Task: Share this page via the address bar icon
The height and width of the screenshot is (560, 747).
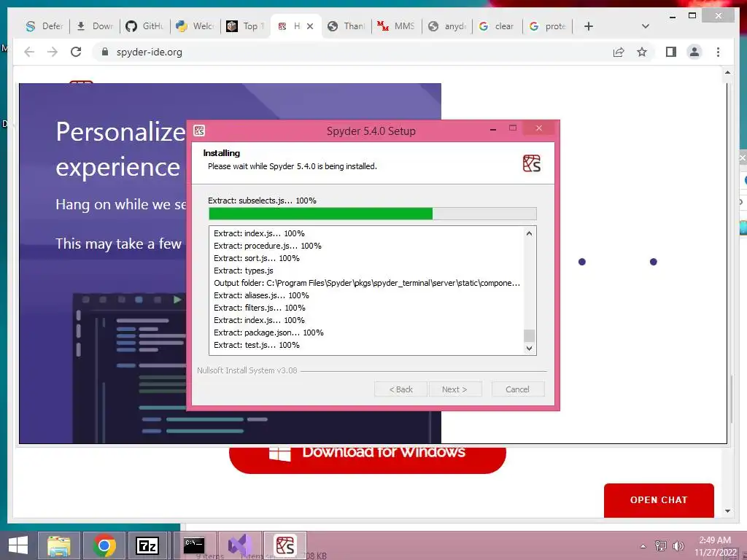Action: pyautogui.click(x=619, y=52)
